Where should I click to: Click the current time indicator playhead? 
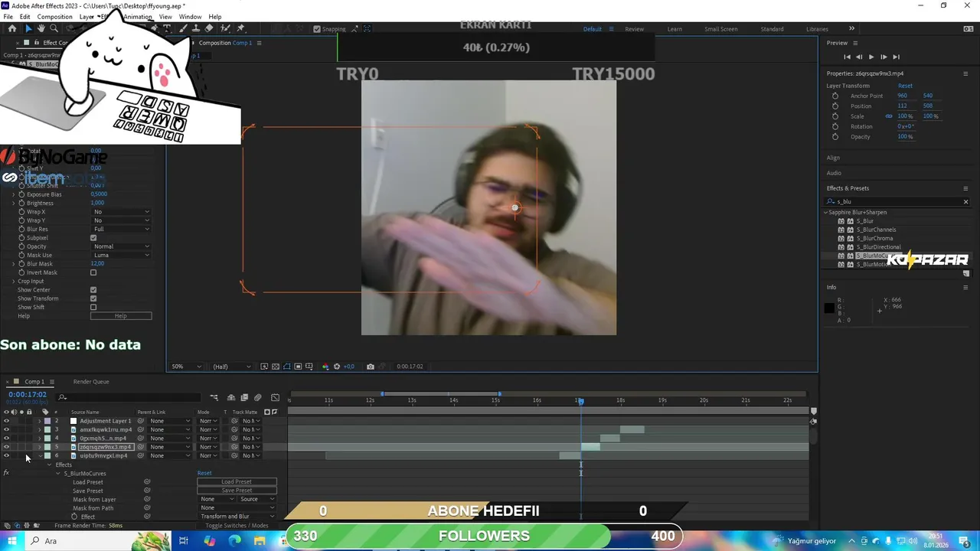click(580, 401)
